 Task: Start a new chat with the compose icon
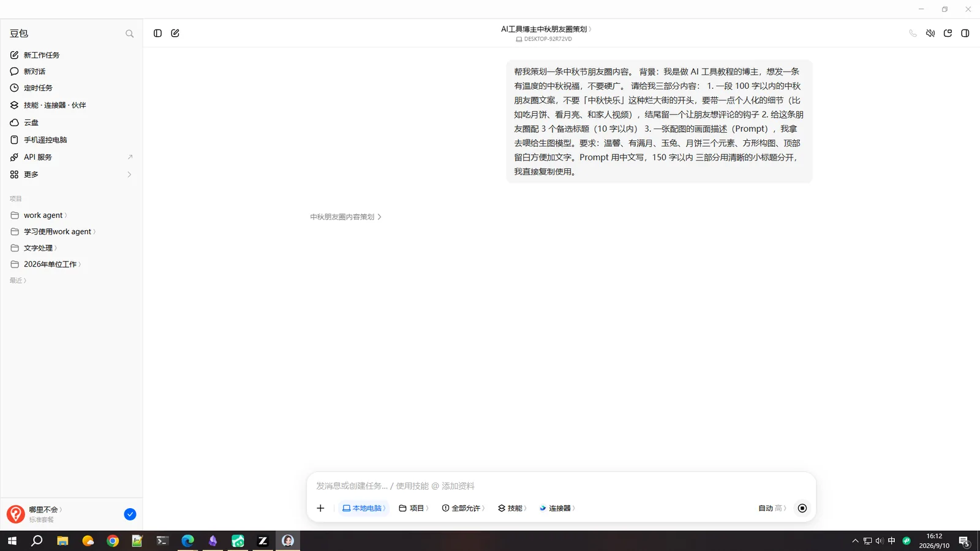tap(175, 33)
